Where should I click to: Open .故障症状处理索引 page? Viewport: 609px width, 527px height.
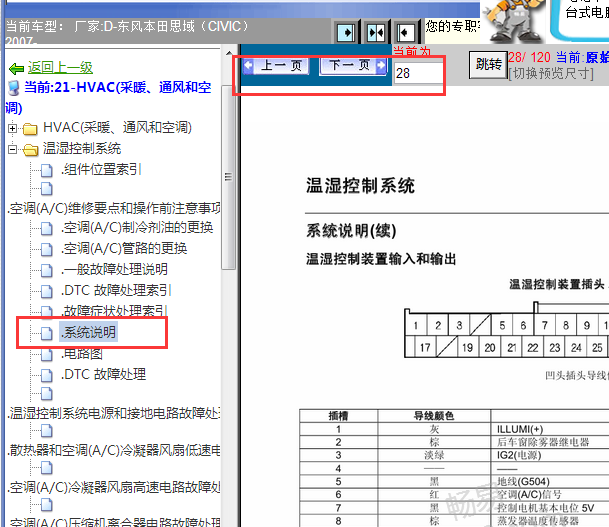coord(114,311)
